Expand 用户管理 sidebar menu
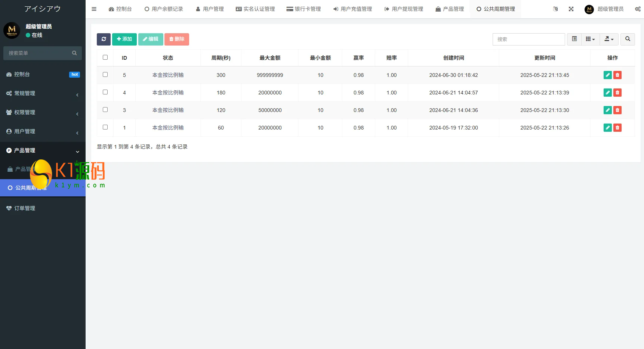The width and height of the screenshot is (644, 349). [x=43, y=131]
